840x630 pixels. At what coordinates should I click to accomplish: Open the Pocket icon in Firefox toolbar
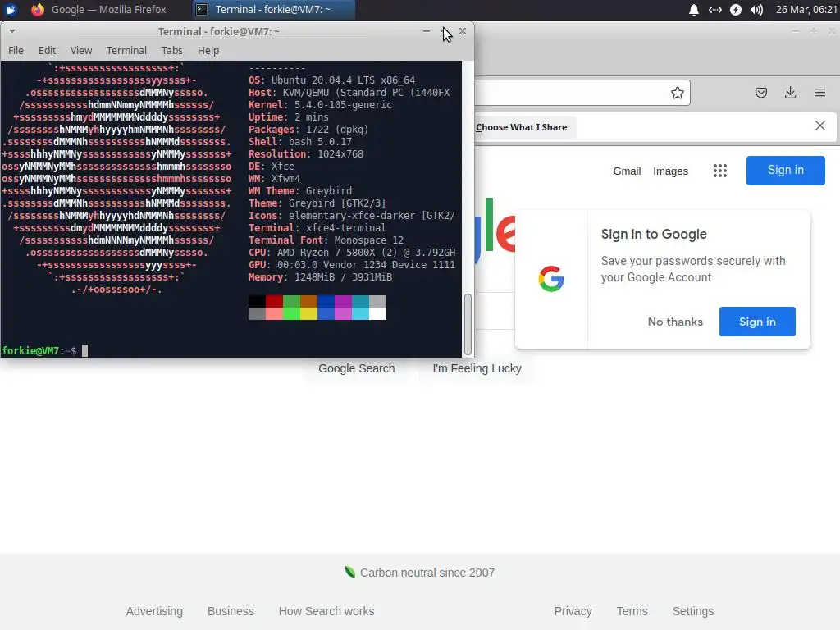pos(760,93)
